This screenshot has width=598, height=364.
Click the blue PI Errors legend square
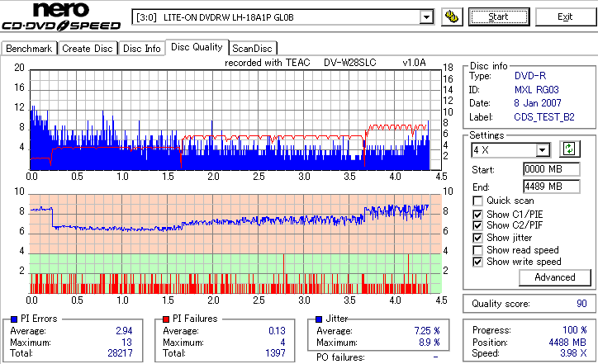(14, 319)
